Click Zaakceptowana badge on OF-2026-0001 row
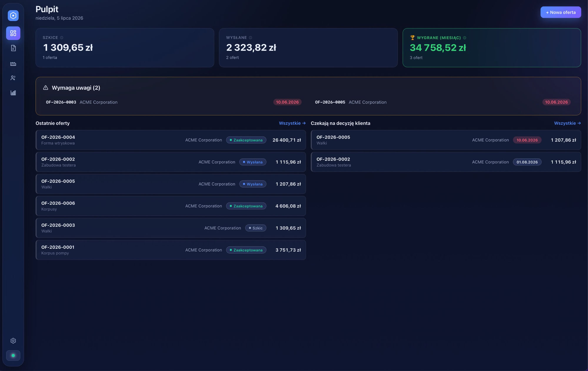 click(246, 250)
